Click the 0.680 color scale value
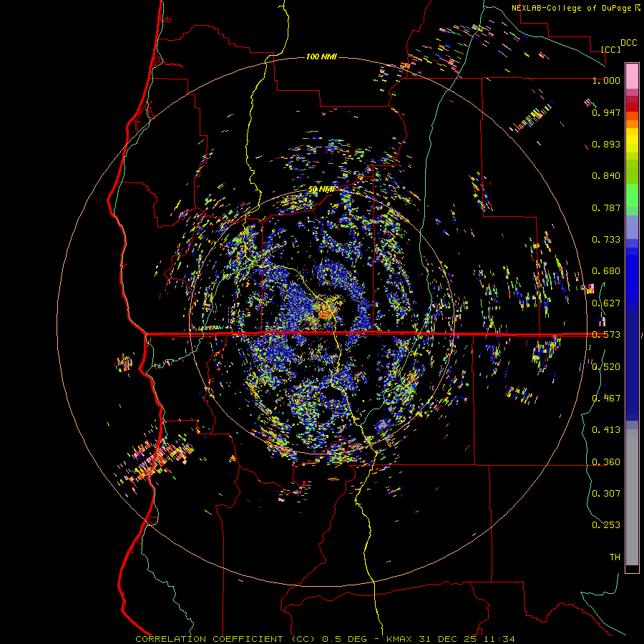The width and height of the screenshot is (644, 644). (x=606, y=271)
